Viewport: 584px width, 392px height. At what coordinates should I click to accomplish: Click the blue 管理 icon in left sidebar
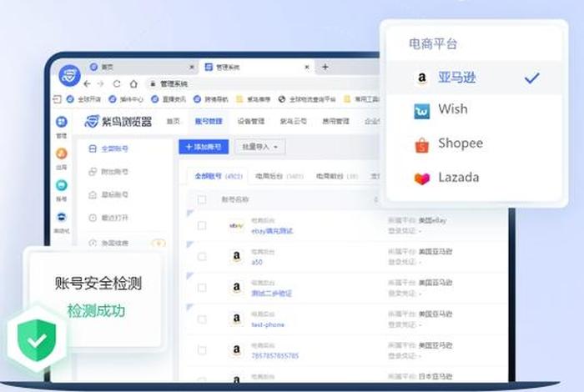(x=62, y=123)
